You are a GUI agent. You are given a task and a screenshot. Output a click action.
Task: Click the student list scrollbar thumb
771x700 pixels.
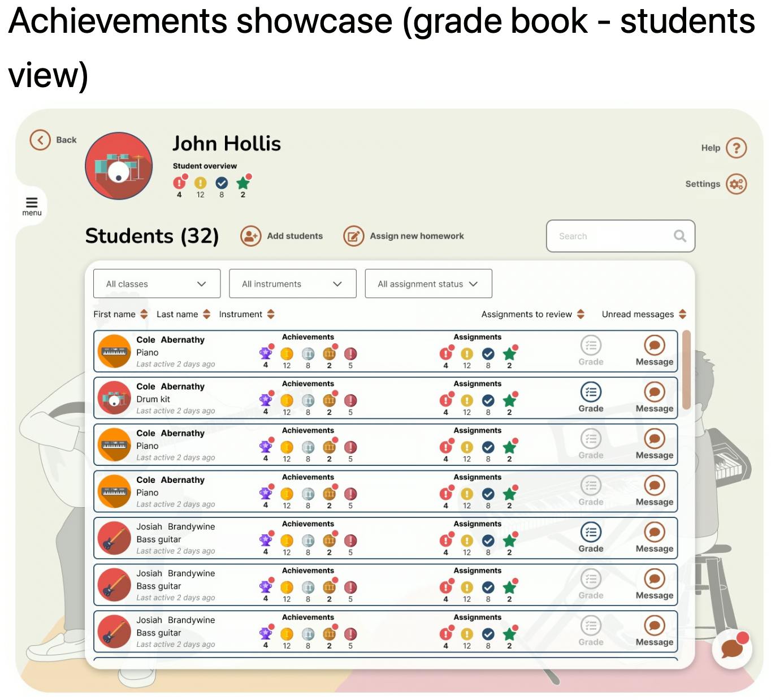tap(686, 369)
